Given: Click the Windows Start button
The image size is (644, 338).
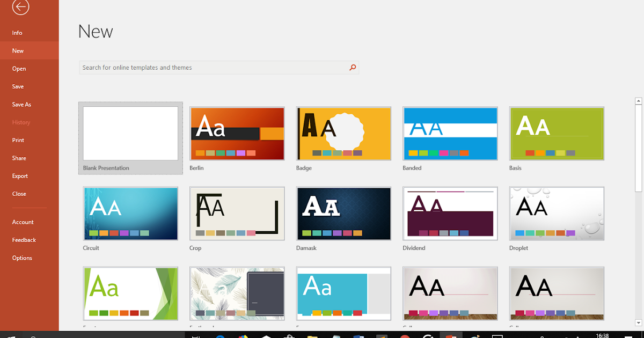Looking at the screenshot, I should [x=11, y=336].
